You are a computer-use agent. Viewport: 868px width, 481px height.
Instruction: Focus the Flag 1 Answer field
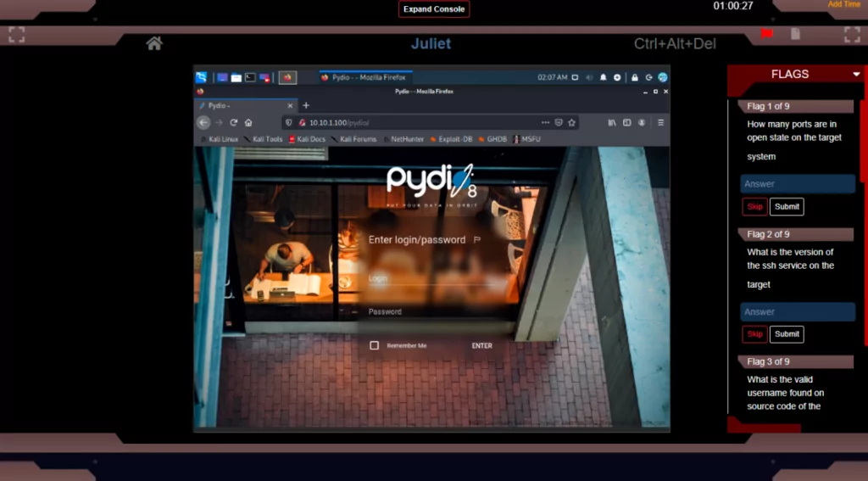pos(798,184)
